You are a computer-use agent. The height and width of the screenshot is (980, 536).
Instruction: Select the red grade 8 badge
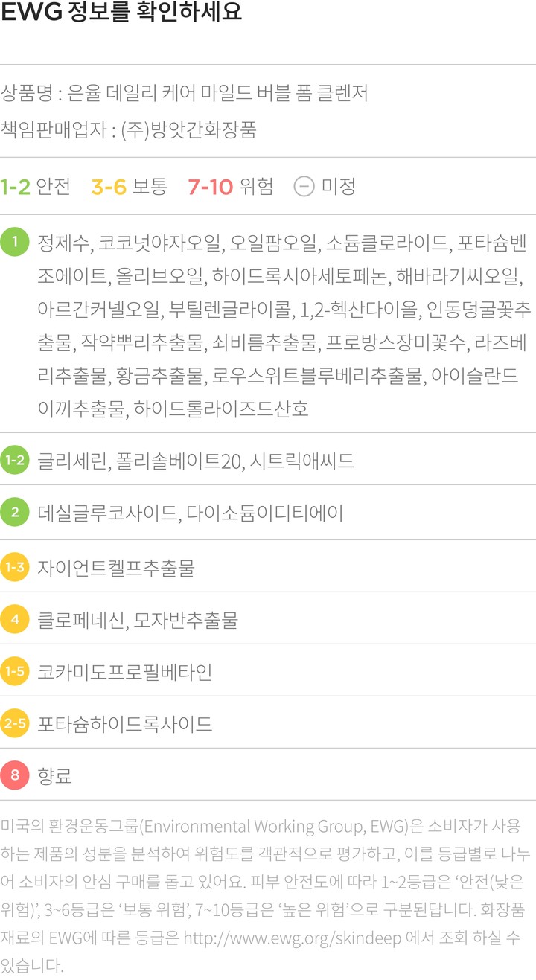[14, 775]
